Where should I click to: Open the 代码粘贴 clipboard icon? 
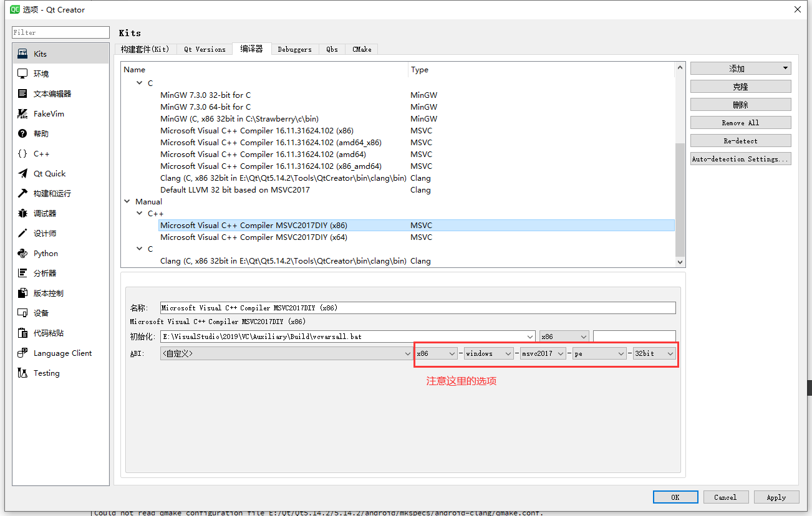point(22,333)
